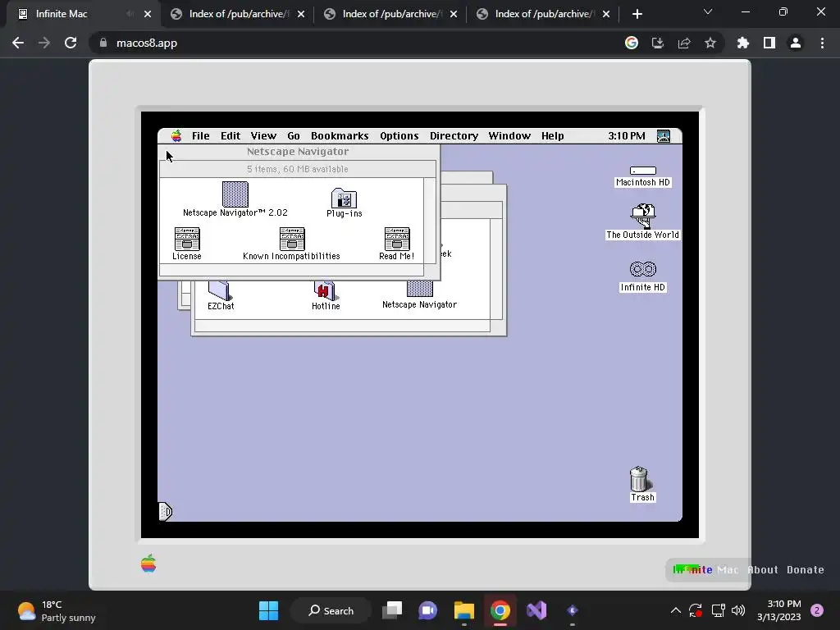Screen dimensions: 840x630
Task: Click the Google icon in the address bar
Action: point(632,43)
